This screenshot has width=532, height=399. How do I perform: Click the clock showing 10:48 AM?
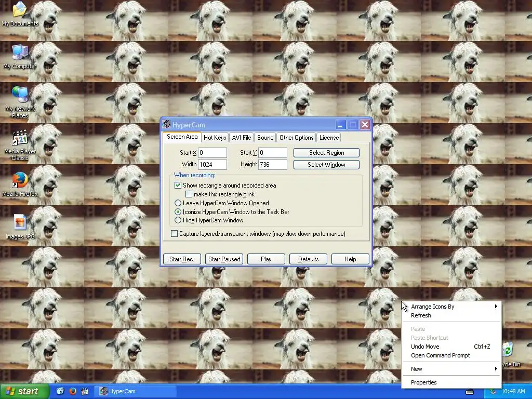[513, 391]
